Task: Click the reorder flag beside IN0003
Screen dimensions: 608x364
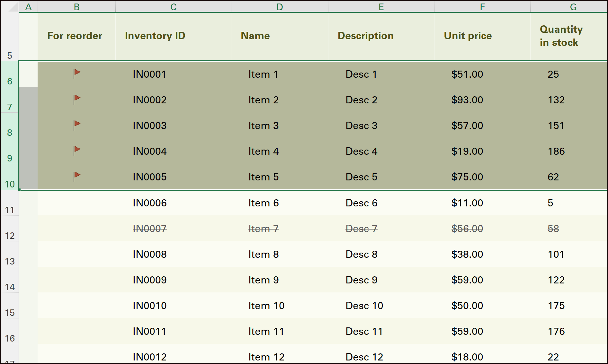Action: pos(77,125)
